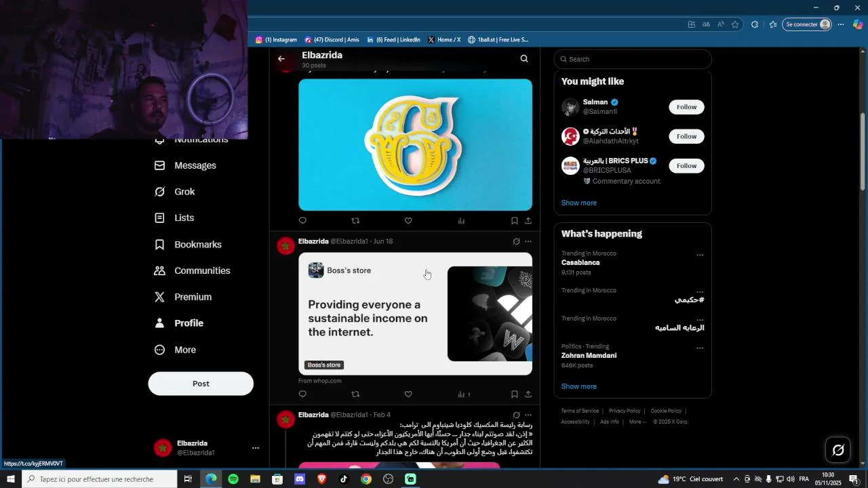Open Messages in the sidebar
Image resolution: width=868 pixels, height=488 pixels.
(x=185, y=165)
